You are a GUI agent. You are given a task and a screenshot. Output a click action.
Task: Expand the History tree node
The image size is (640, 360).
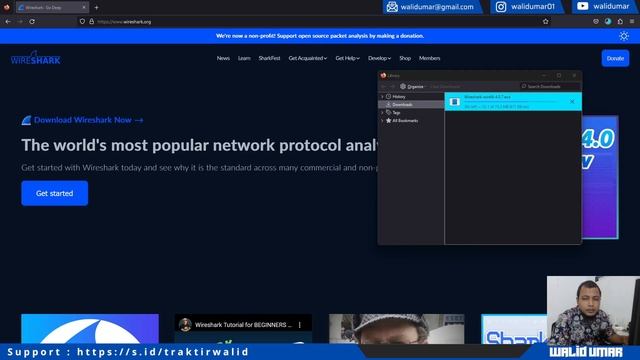click(382, 97)
